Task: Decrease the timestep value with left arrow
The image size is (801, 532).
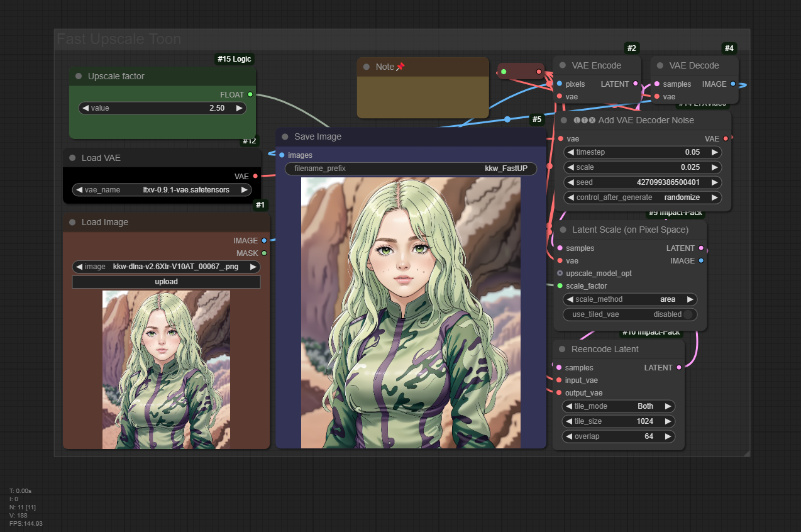Action: pos(570,152)
